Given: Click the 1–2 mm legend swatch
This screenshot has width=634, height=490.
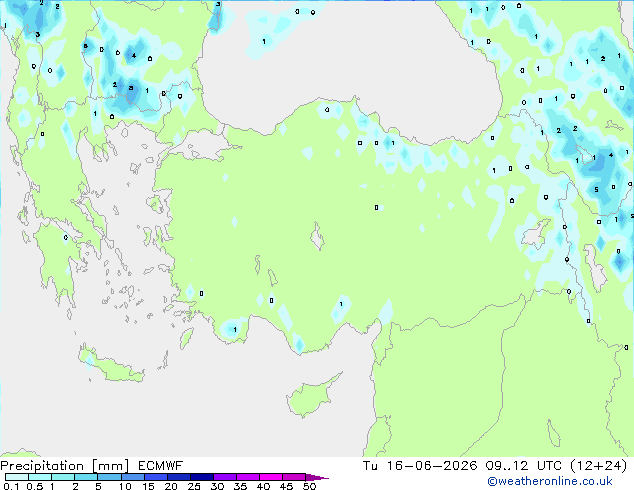Looking at the screenshot, I should coord(63,477).
